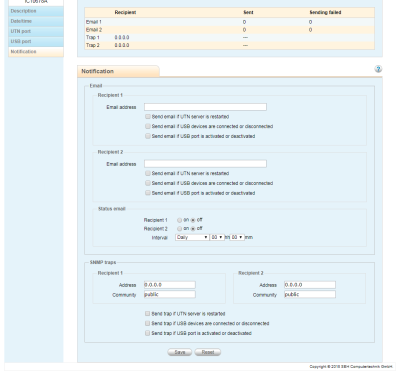Select the Notification sidebar item
This screenshot has width=400, height=371.
click(x=36, y=52)
